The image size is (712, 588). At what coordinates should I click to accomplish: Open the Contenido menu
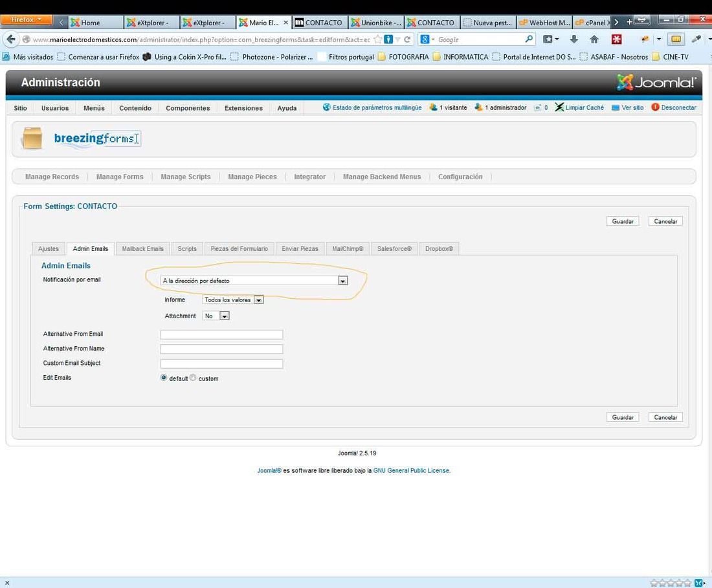tap(135, 108)
